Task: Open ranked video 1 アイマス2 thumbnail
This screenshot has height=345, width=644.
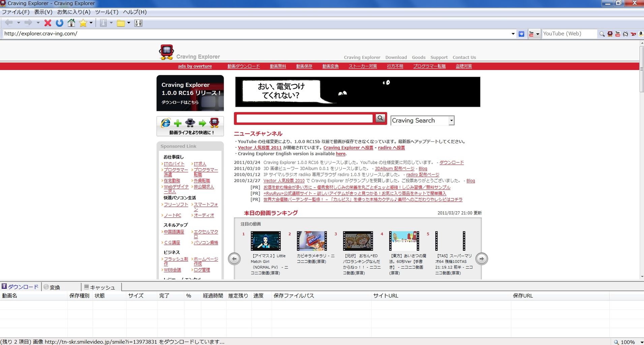Action: pos(266,241)
